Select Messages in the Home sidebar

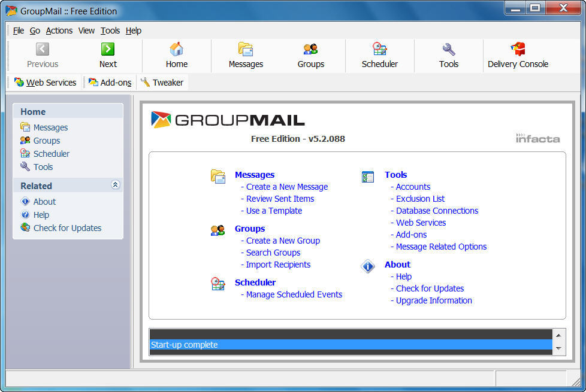(50, 127)
